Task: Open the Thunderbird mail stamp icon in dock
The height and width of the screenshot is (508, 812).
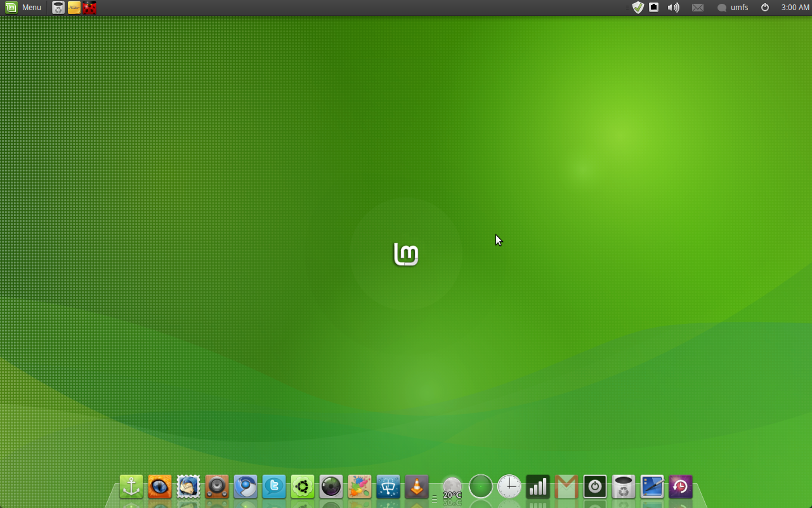Action: (188, 487)
